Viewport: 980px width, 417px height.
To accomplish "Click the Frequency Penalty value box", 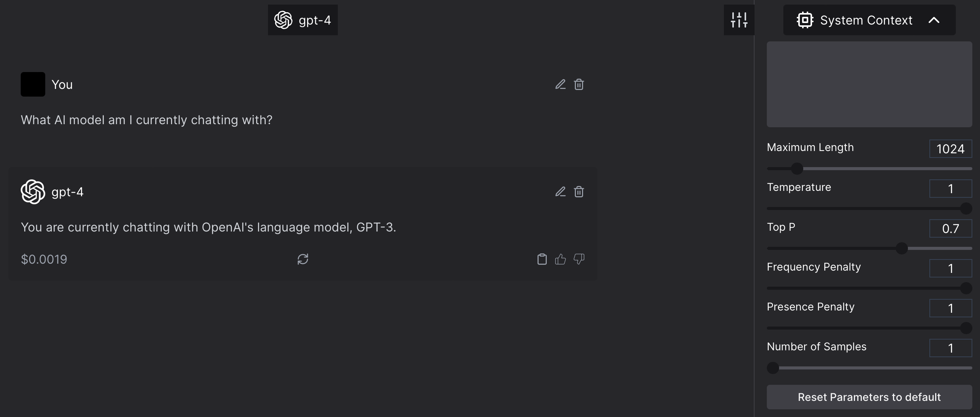I will coord(950,268).
